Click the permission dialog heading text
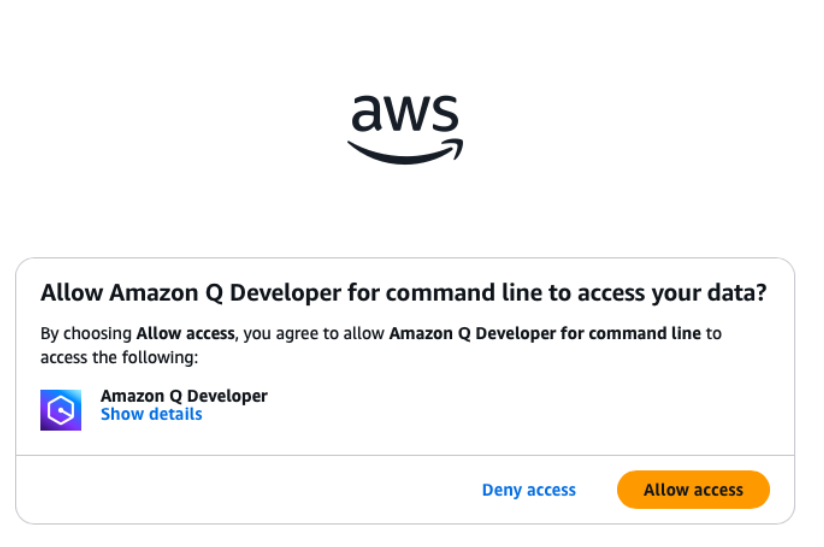The height and width of the screenshot is (547, 824). [x=404, y=293]
